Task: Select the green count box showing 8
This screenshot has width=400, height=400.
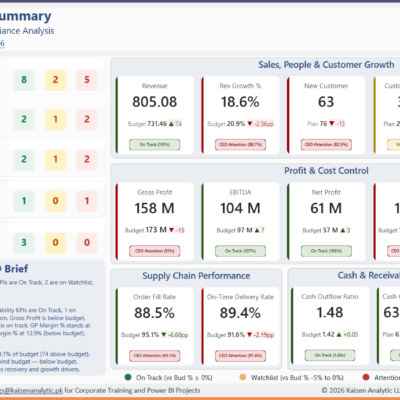Action: coord(24,80)
